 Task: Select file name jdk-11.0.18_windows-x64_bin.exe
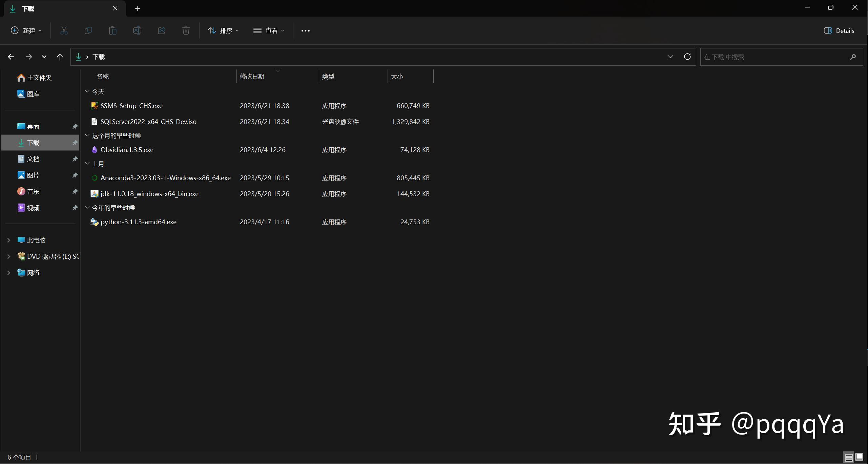tap(149, 194)
